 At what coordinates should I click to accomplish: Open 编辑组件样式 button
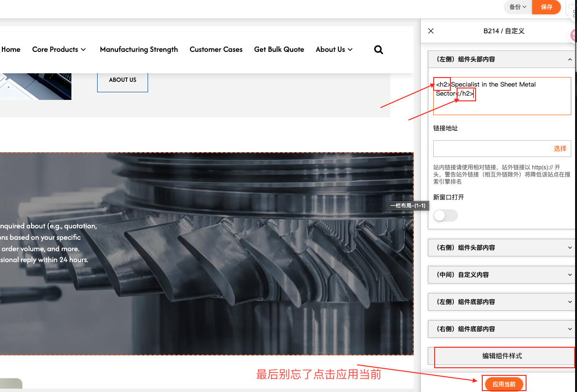click(x=502, y=356)
